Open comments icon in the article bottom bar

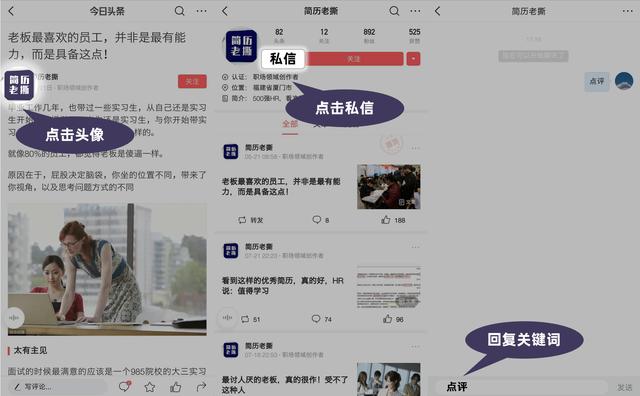[x=124, y=386]
